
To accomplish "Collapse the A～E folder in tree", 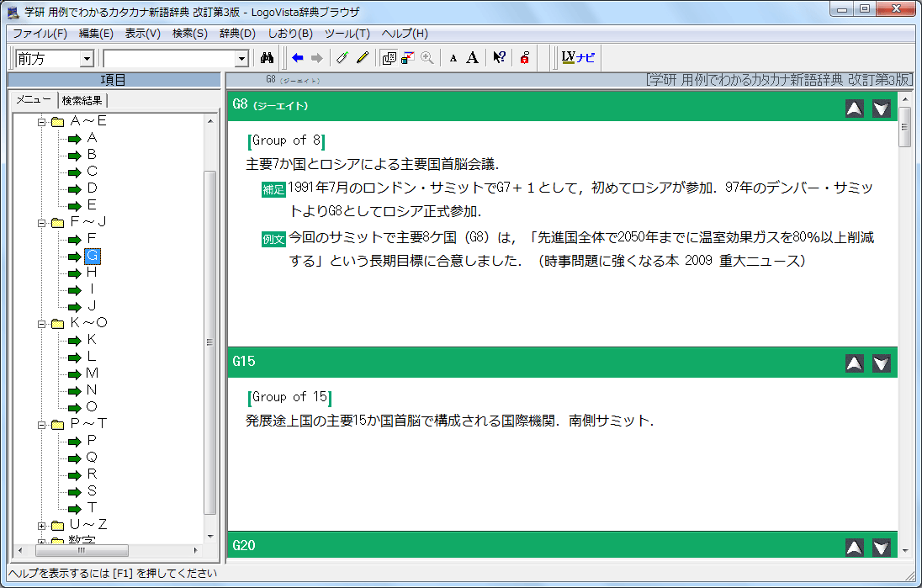I will [42, 121].
